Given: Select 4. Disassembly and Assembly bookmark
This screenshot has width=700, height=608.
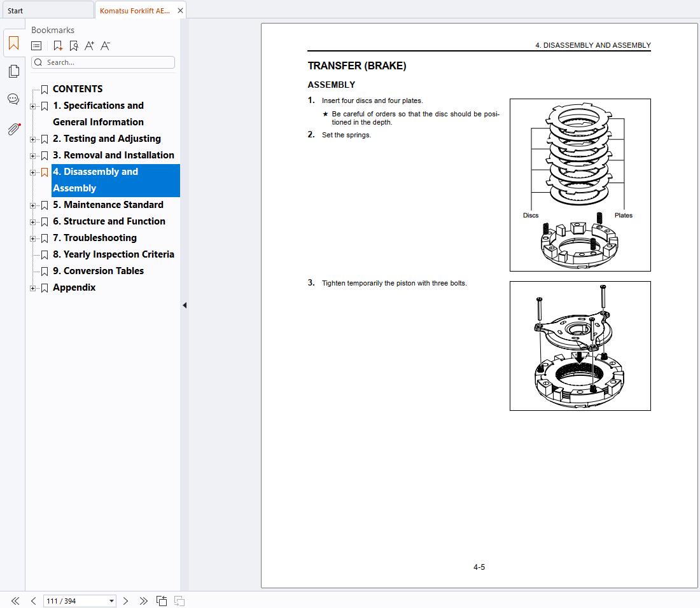Looking at the screenshot, I should pyautogui.click(x=116, y=180).
